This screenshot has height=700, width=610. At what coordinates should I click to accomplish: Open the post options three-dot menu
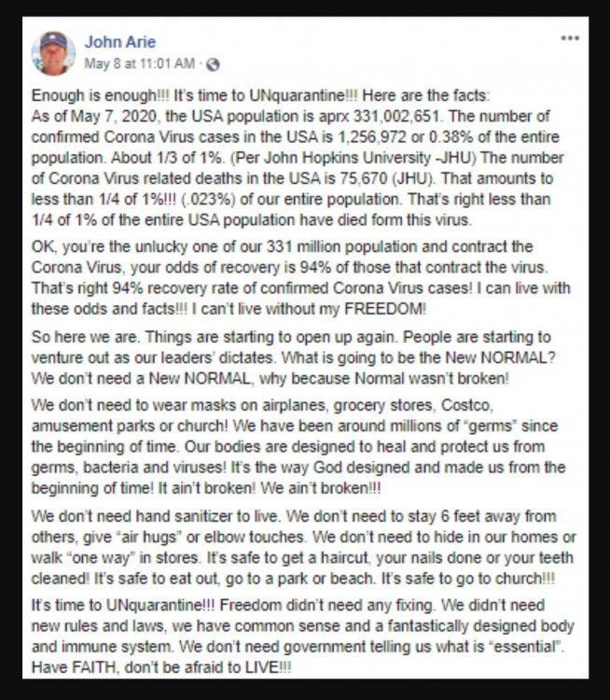(x=570, y=37)
